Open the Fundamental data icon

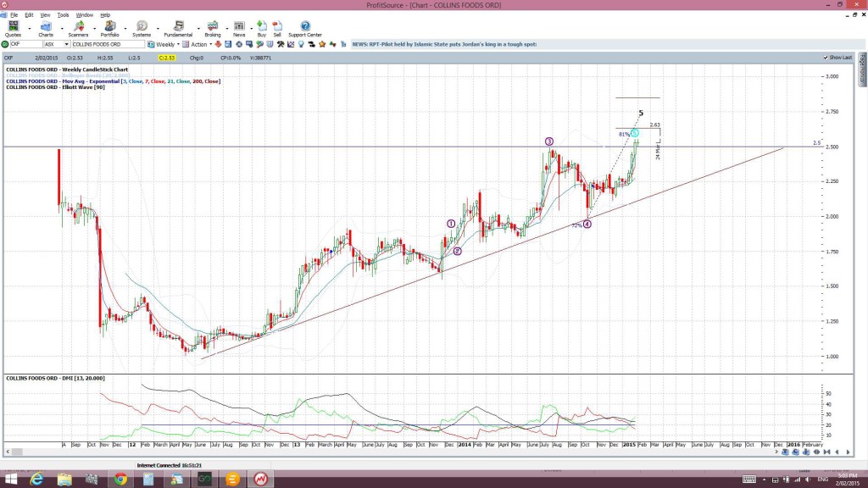[x=178, y=26]
